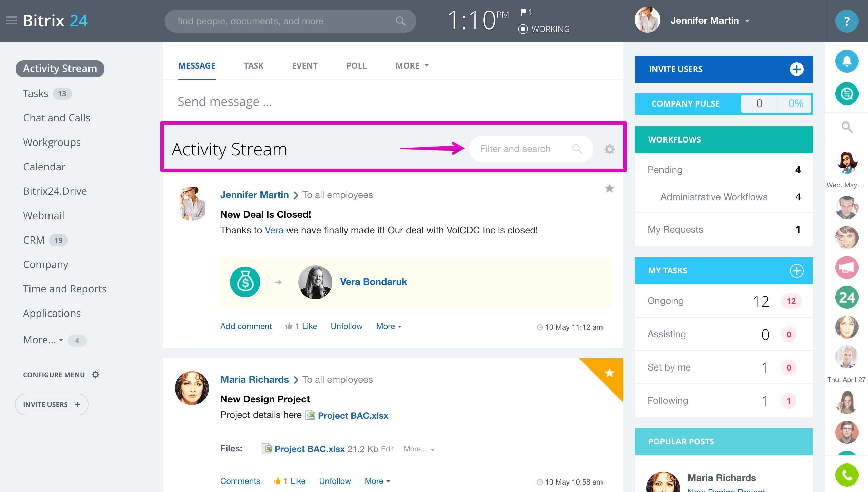
Task: Expand the MORE dropdown in post tabs
Action: (x=412, y=66)
